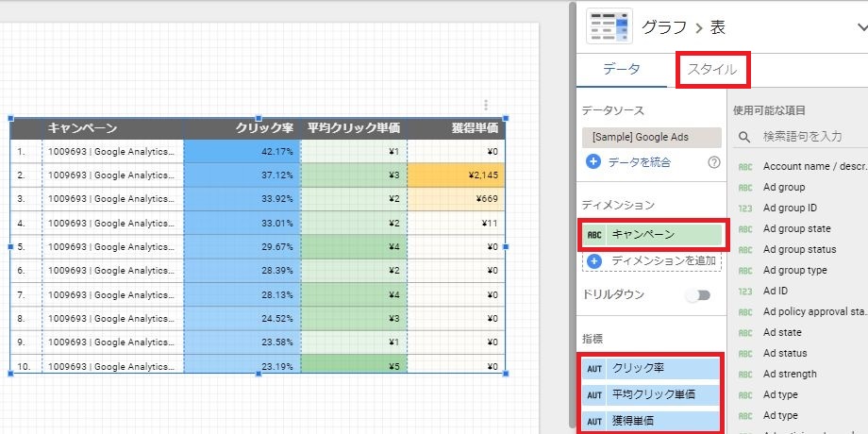This screenshot has width=868, height=434.
Task: Click the 平均クリック単価 column header
Action: [x=353, y=128]
